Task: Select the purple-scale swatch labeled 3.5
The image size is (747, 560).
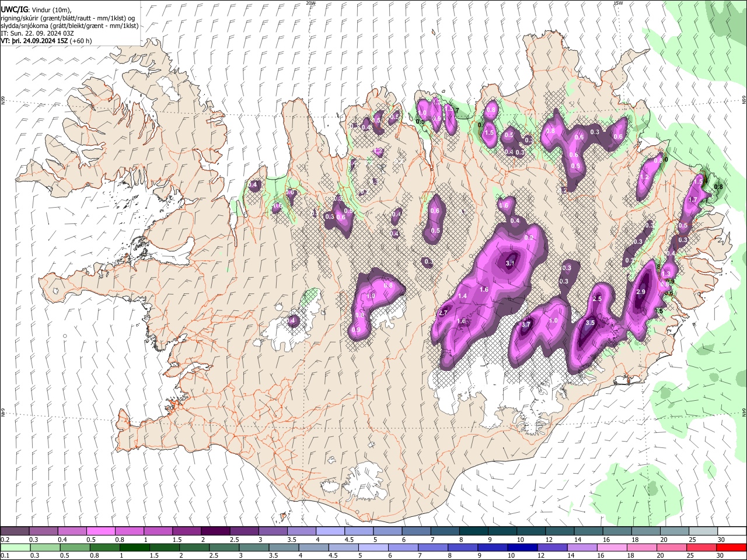Action: (301, 531)
